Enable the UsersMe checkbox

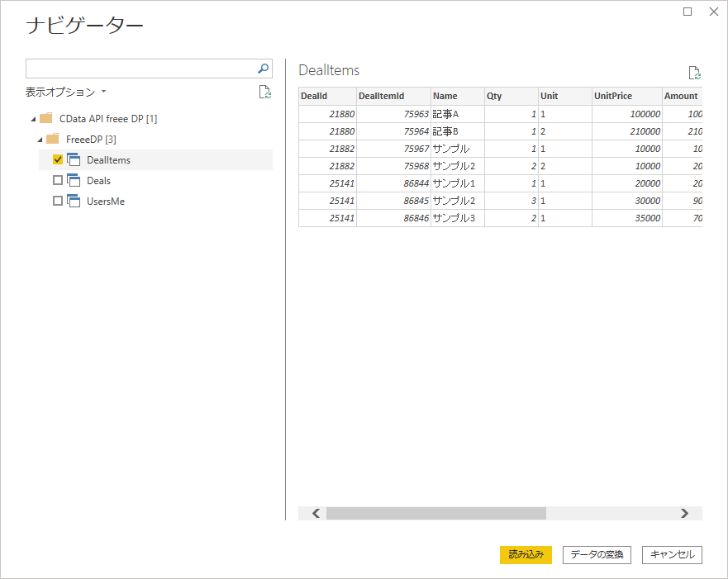pos(58,201)
